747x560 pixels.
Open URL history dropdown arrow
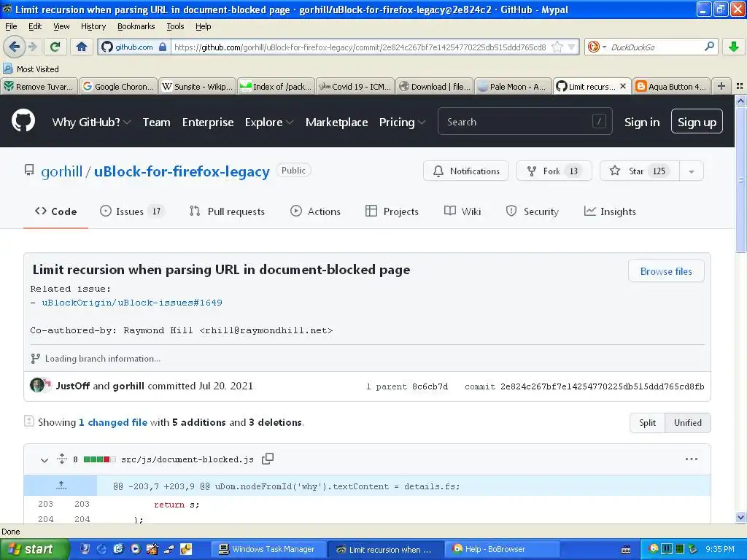click(x=572, y=47)
